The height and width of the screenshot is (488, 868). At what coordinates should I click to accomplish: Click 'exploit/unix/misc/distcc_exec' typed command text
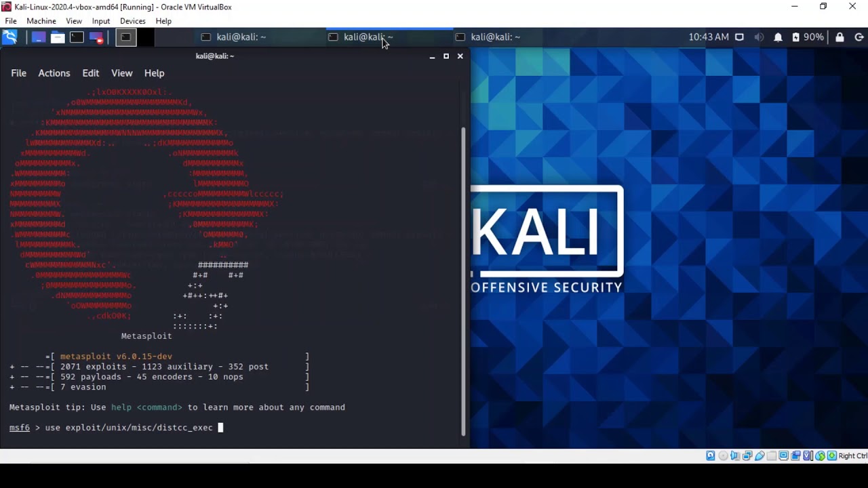pyautogui.click(x=139, y=428)
